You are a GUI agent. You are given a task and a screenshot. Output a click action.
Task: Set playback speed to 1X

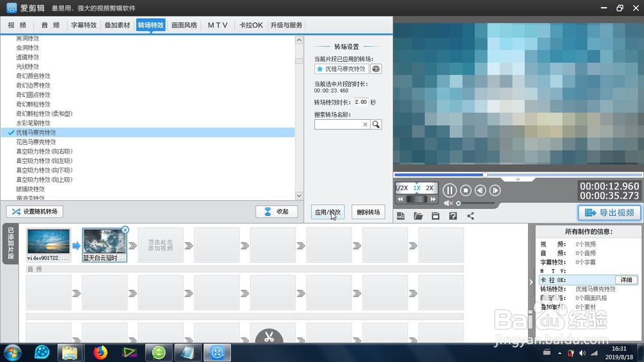[x=417, y=188]
